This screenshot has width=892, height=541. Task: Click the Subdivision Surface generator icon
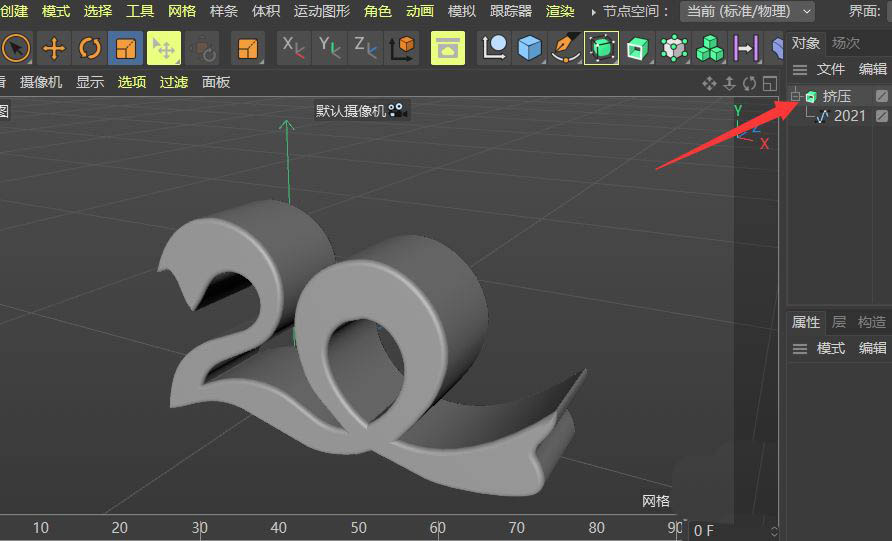[x=601, y=48]
